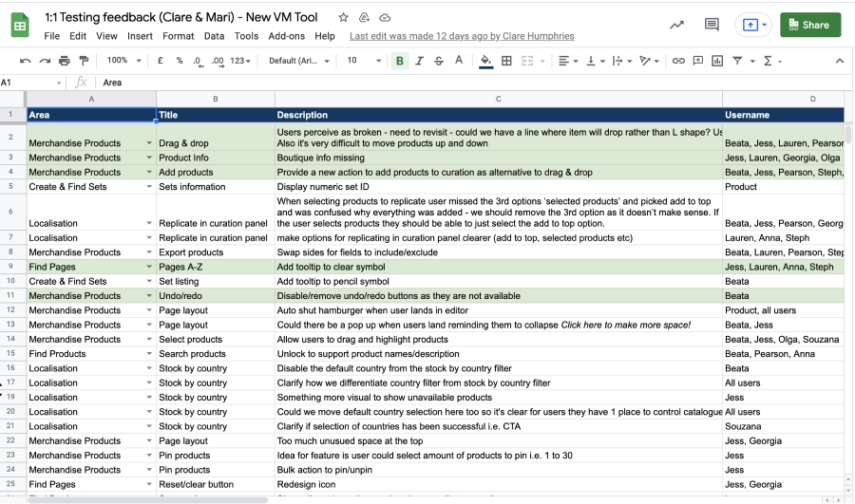Open the Format menu
Viewport: 855px width, 504px height.
tap(178, 36)
